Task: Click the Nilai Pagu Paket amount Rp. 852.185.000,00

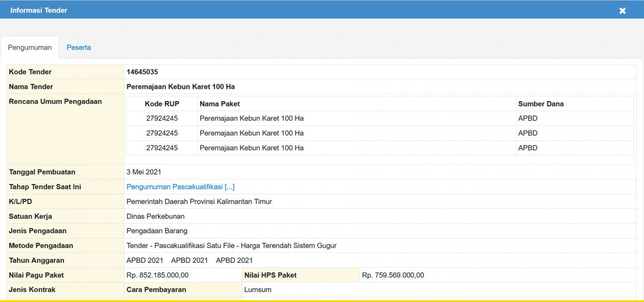Action: tap(158, 275)
